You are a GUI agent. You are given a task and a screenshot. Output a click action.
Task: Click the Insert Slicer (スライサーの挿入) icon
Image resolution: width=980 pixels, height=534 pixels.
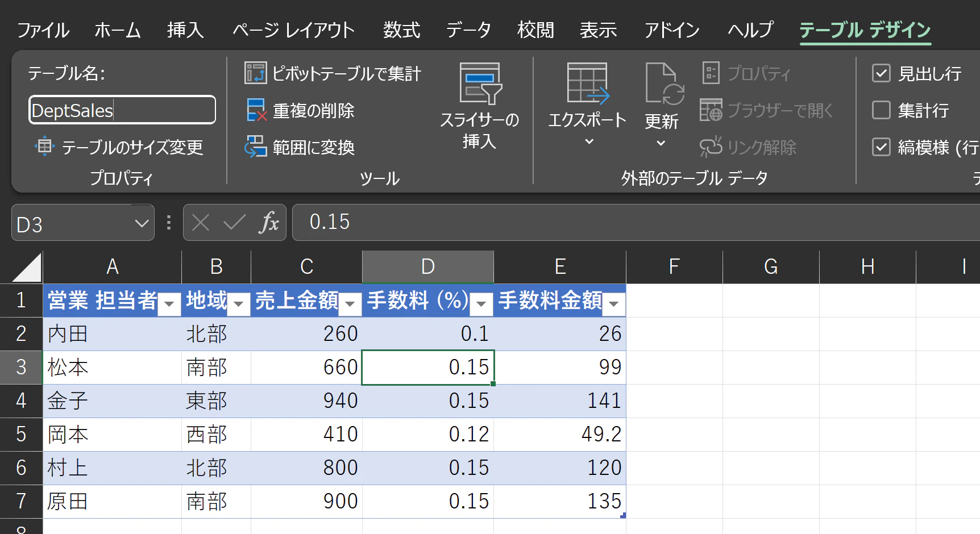click(480, 84)
